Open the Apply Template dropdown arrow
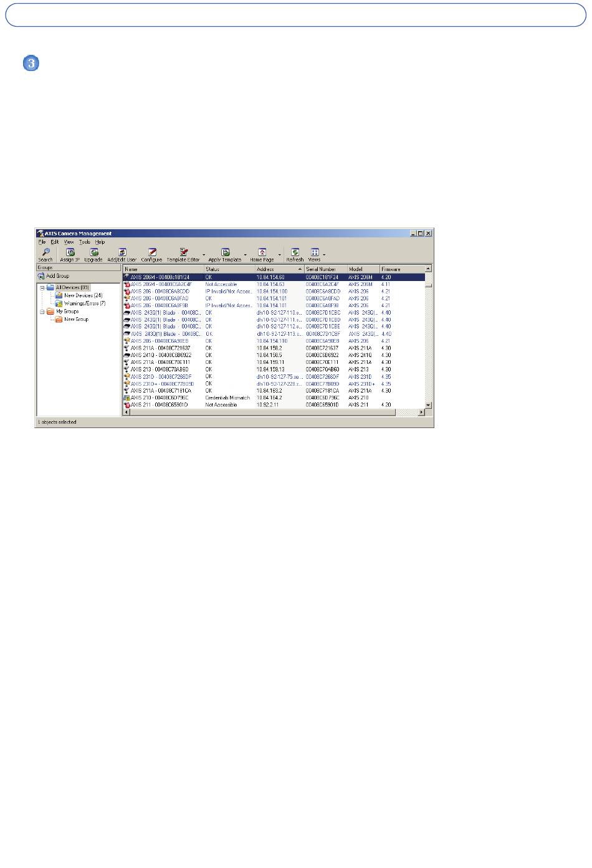Viewport: 592px width, 868px height. pos(246,255)
